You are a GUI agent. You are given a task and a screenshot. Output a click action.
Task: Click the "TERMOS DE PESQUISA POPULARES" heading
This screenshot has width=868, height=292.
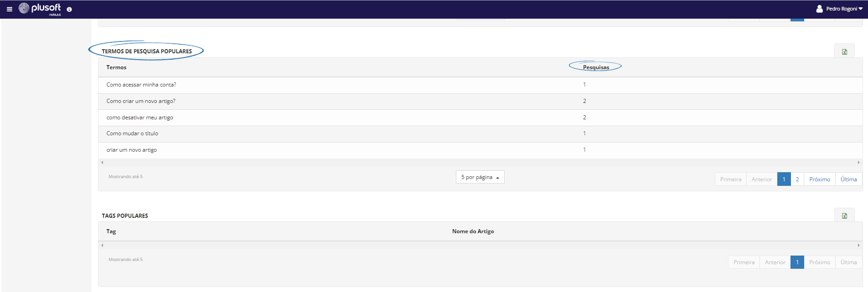[147, 51]
